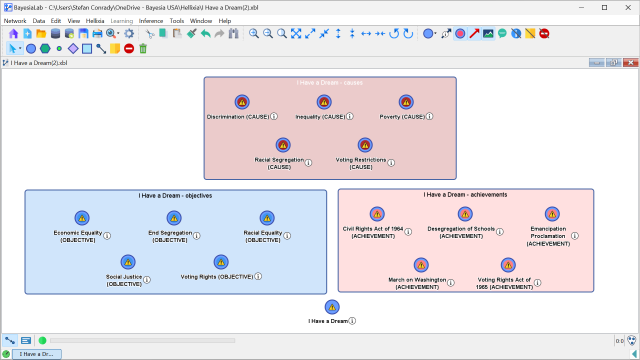Viewport: 640px width, 360px height.
Task: Open the Inference menu
Action: tap(151, 21)
